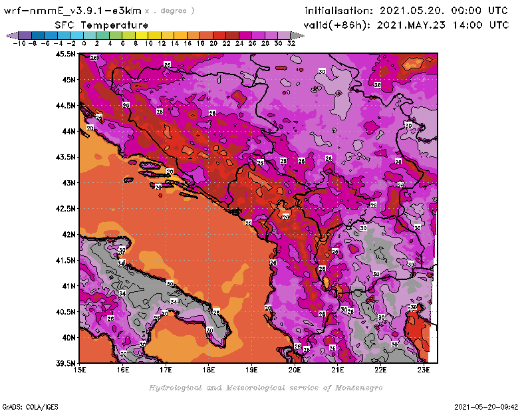Click the legend swatch between -10 and -8
This screenshot has width=532, height=411.
click(x=25, y=35)
